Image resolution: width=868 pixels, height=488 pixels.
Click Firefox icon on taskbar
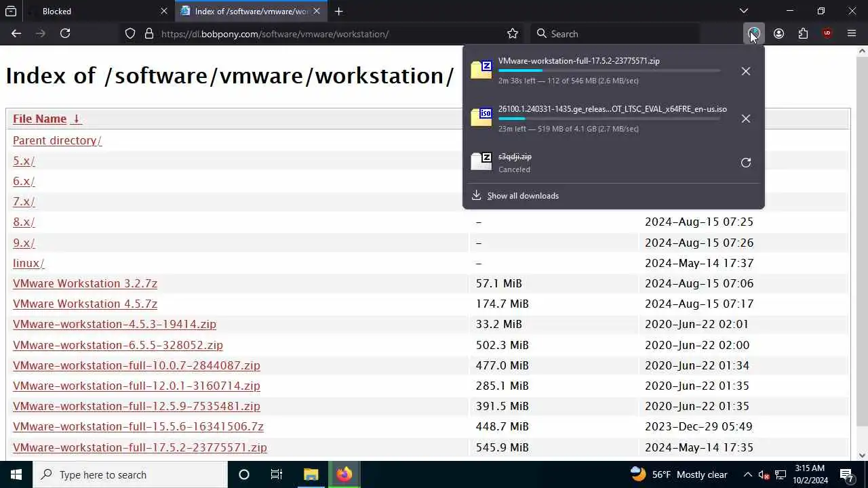(x=344, y=474)
